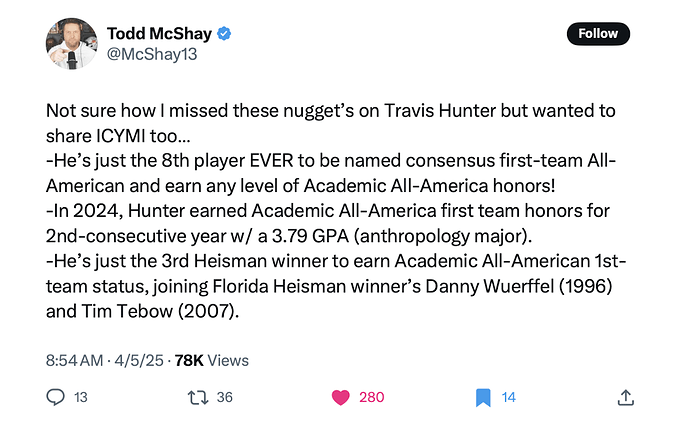Toggle the blue bookmark icon
Image resolution: width=690 pixels, height=426 pixels.
(x=483, y=397)
